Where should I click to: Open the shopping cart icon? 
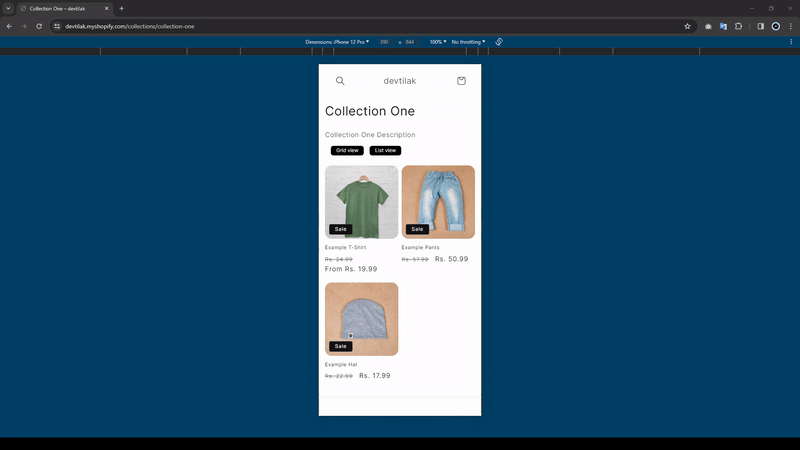(x=461, y=81)
